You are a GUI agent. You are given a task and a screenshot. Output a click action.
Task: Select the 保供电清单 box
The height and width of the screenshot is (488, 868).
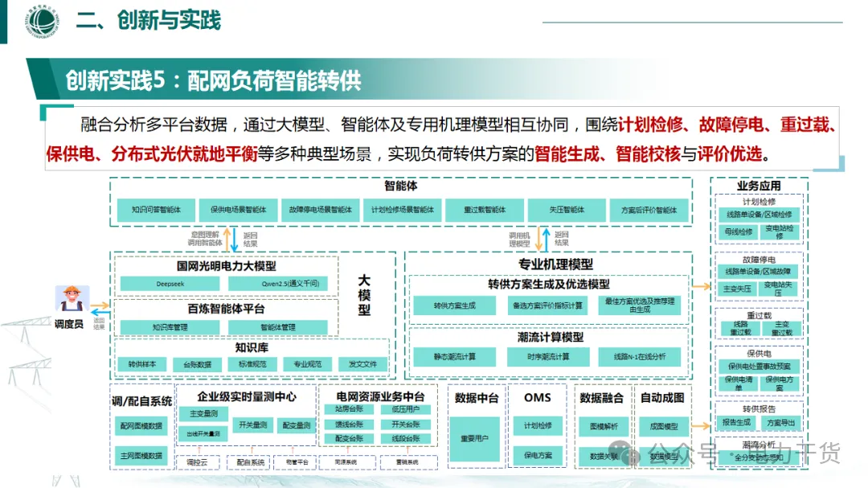pos(739,383)
